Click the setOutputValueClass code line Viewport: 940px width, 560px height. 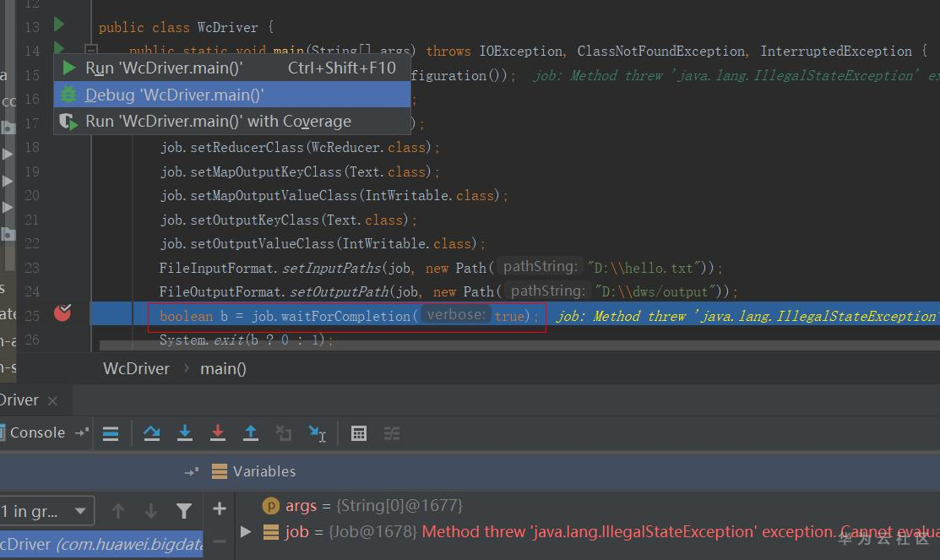pos(323,244)
